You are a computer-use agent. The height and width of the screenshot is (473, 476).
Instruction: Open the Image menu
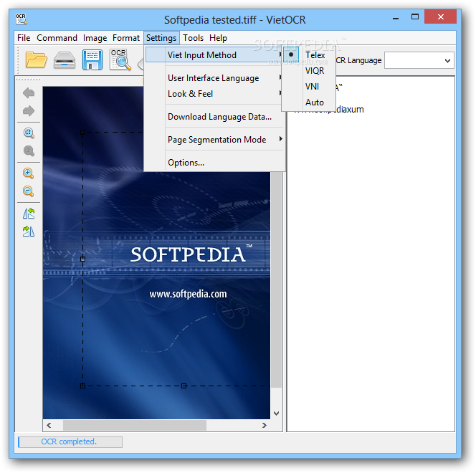click(x=95, y=38)
